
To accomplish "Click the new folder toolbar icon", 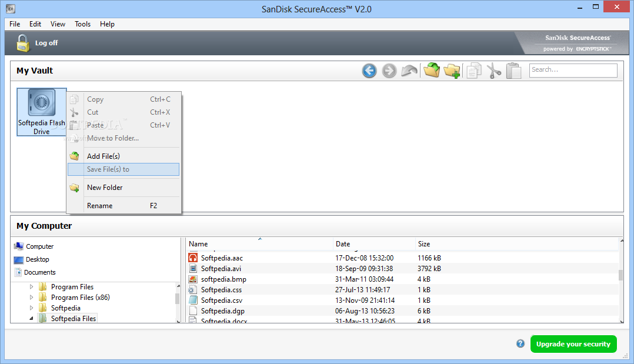I will pos(452,71).
